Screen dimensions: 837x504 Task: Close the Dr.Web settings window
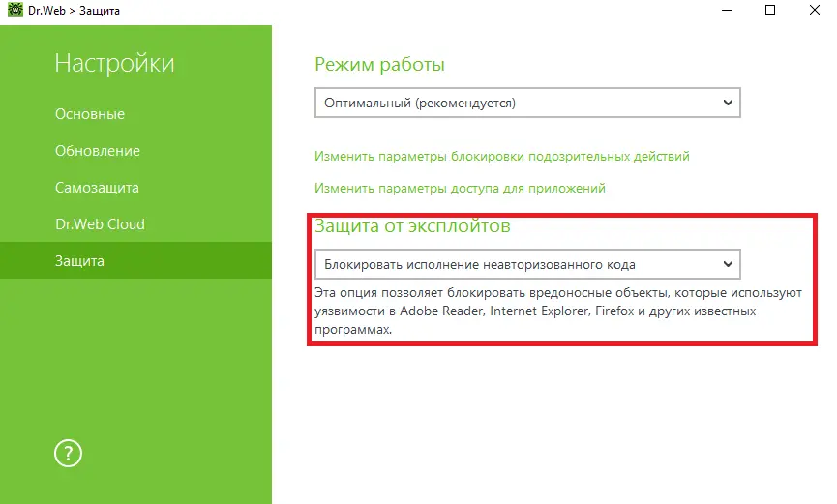(x=815, y=10)
